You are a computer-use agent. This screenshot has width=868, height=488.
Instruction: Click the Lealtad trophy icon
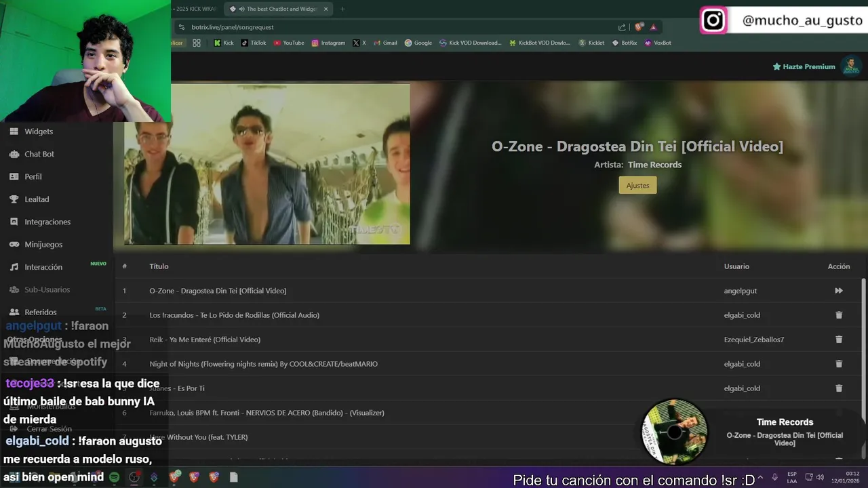pos(14,199)
